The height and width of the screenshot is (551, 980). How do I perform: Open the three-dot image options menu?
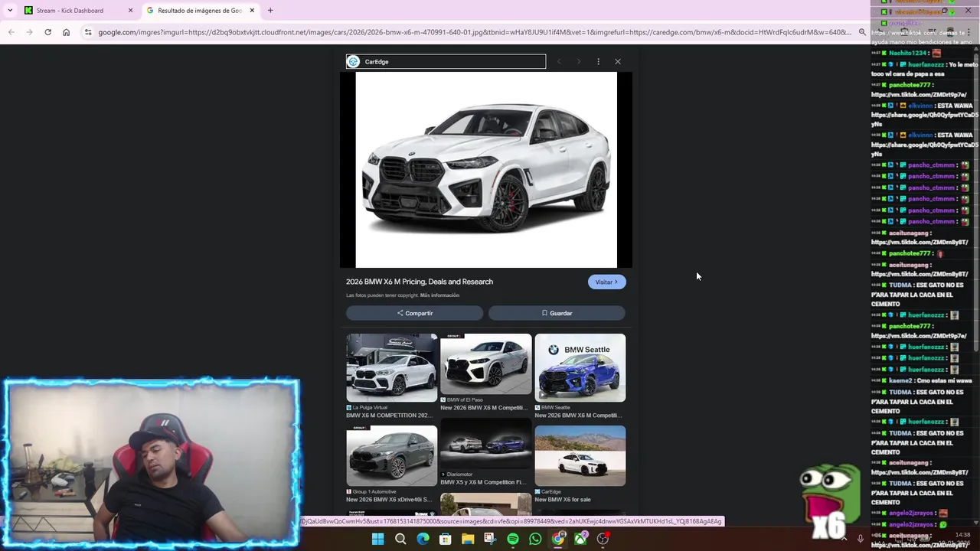tap(598, 62)
